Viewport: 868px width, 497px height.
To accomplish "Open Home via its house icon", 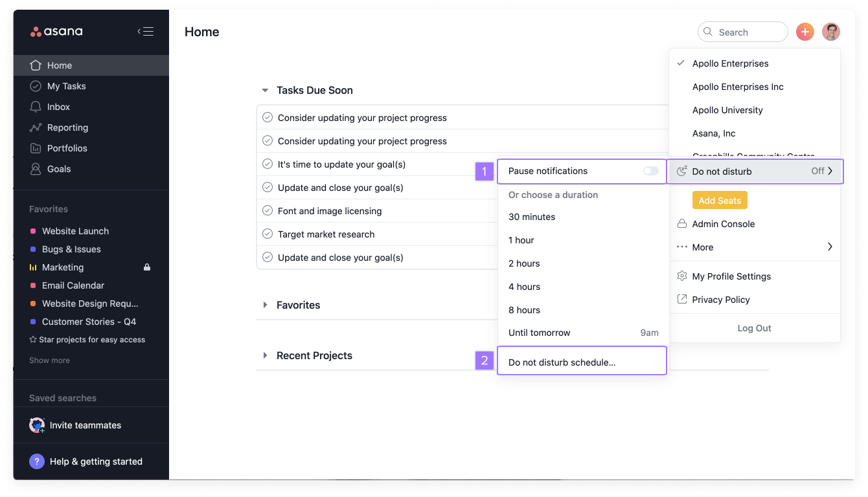I will coord(36,65).
